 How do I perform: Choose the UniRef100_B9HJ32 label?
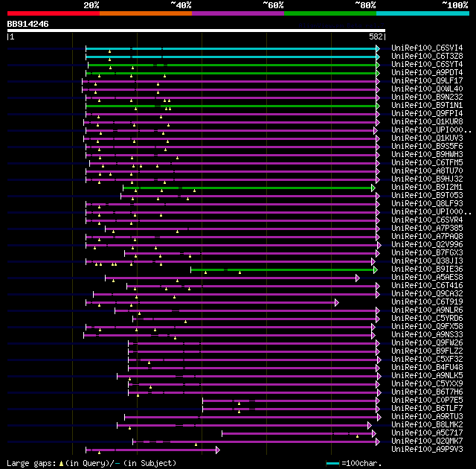coord(427,179)
